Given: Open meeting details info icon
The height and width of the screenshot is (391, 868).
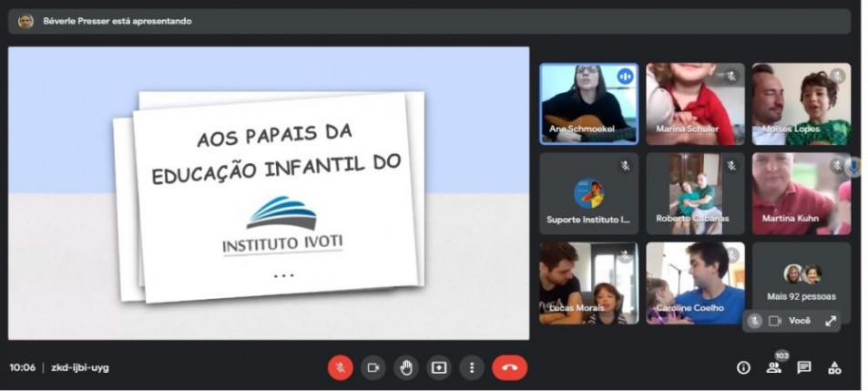Looking at the screenshot, I should click(x=743, y=367).
